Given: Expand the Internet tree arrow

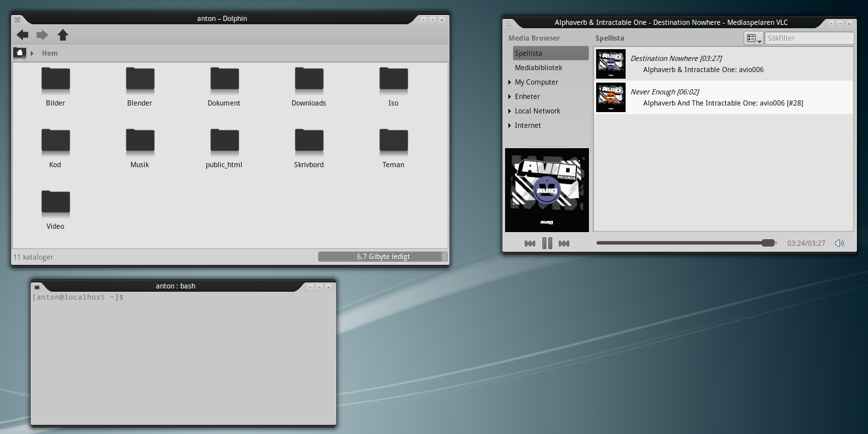Looking at the screenshot, I should point(510,125).
